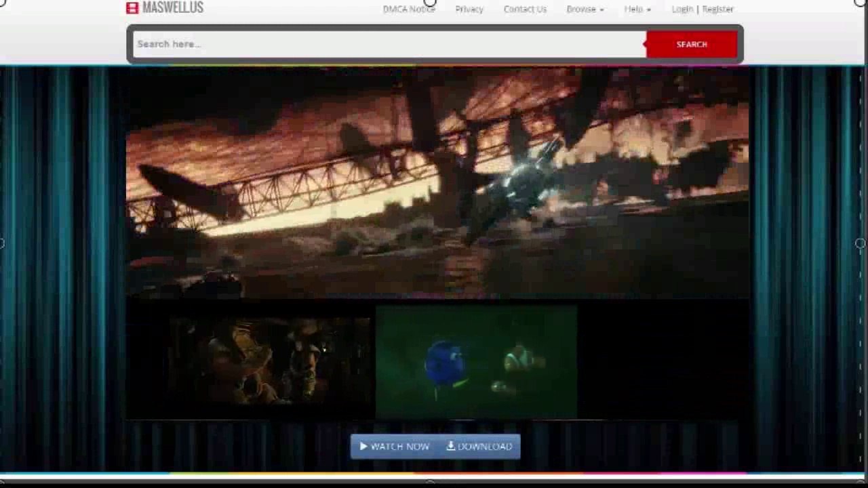
Task: Expand the Browse dropdown menu
Action: pyautogui.click(x=585, y=9)
